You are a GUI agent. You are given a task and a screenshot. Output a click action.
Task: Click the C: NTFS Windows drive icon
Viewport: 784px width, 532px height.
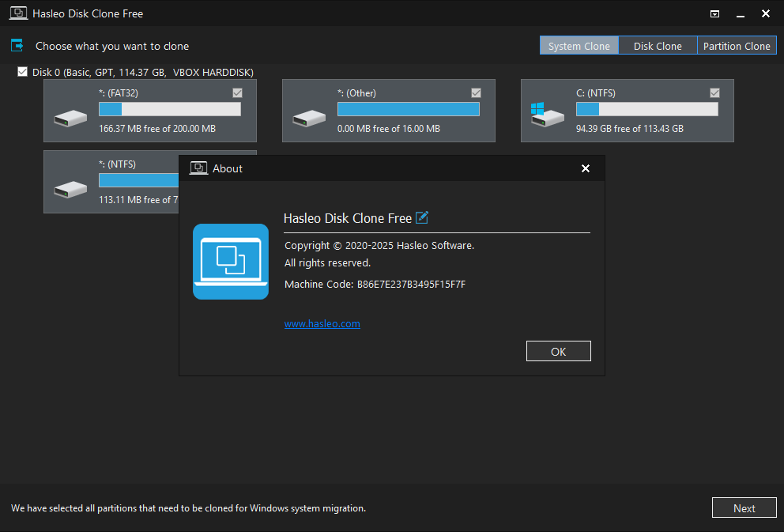(547, 115)
